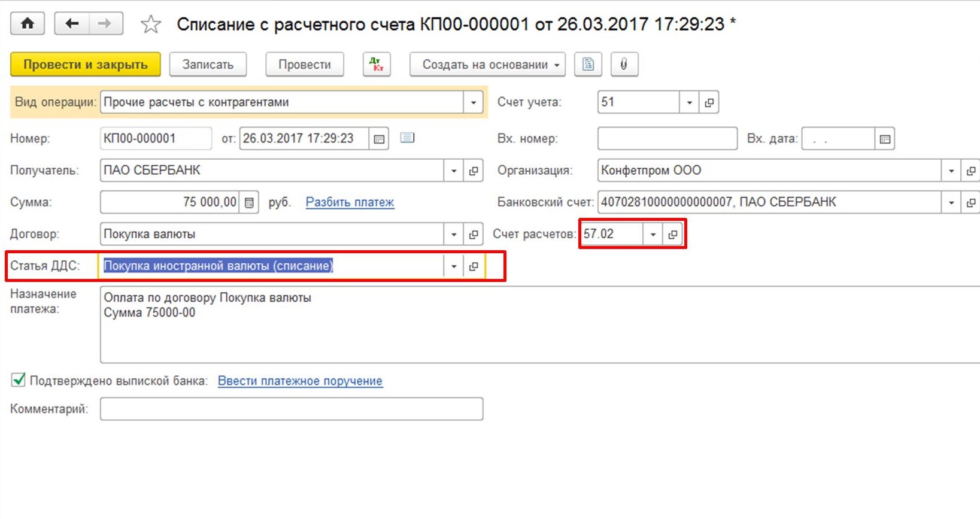Image resolution: width=980 pixels, height=519 pixels.
Task: Click into the Комментарий input field
Action: pyautogui.click(x=291, y=409)
